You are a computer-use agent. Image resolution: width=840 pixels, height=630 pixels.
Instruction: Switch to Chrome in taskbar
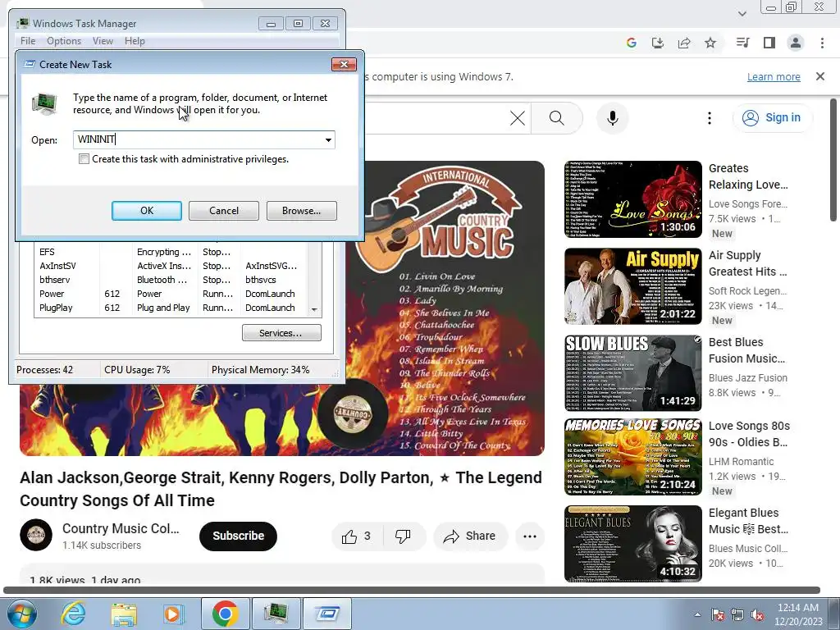(225, 614)
